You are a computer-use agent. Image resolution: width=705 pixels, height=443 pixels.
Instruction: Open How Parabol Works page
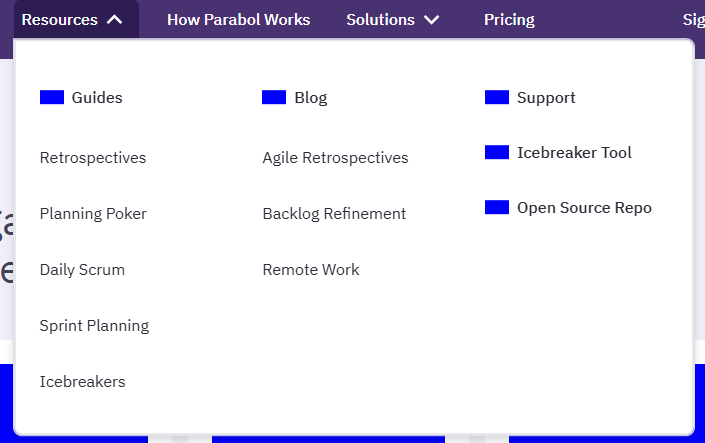point(238,19)
